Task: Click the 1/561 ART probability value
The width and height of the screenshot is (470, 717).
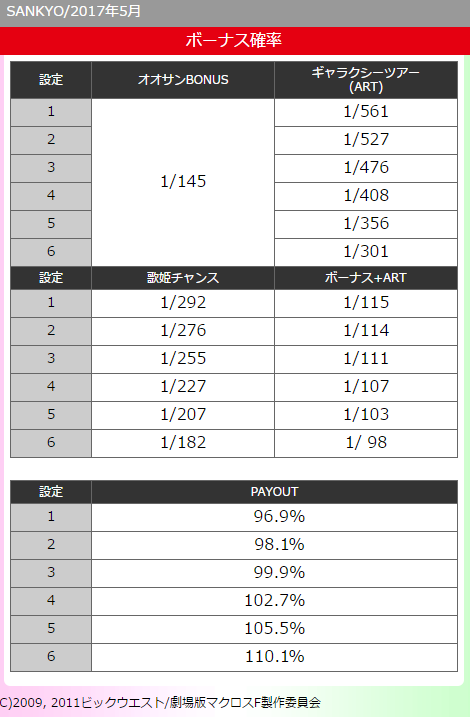Action: [x=366, y=112]
